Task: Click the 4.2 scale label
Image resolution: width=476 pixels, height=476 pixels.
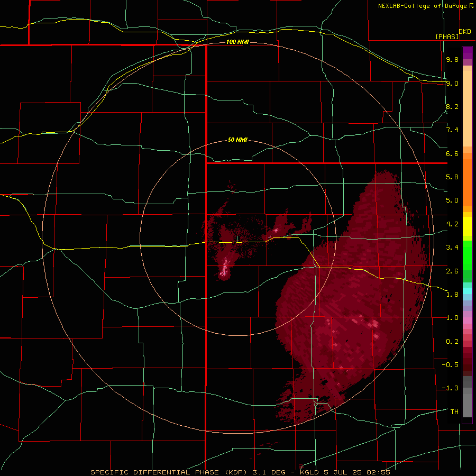Action: [x=452, y=224]
